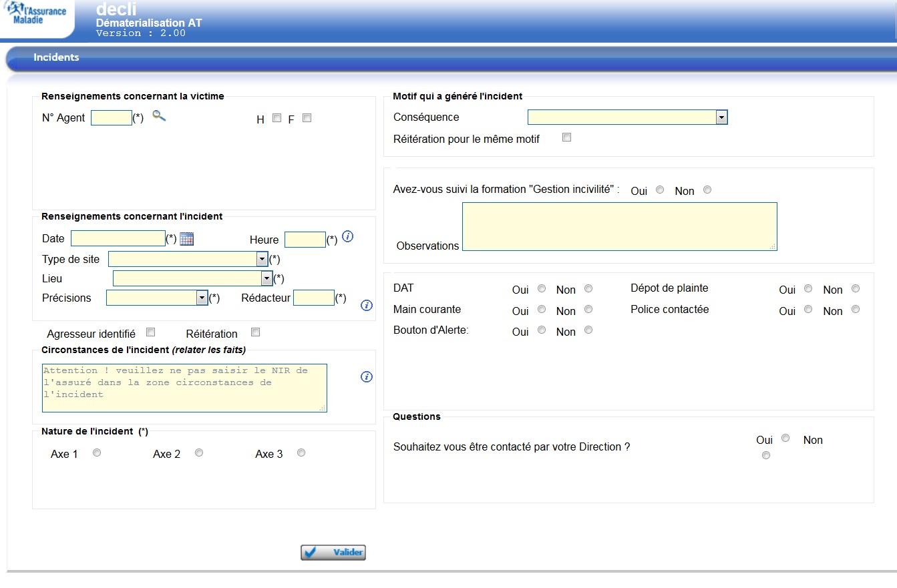Image resolution: width=897 pixels, height=588 pixels.
Task: Click into the Observations text area
Action: [x=619, y=227]
